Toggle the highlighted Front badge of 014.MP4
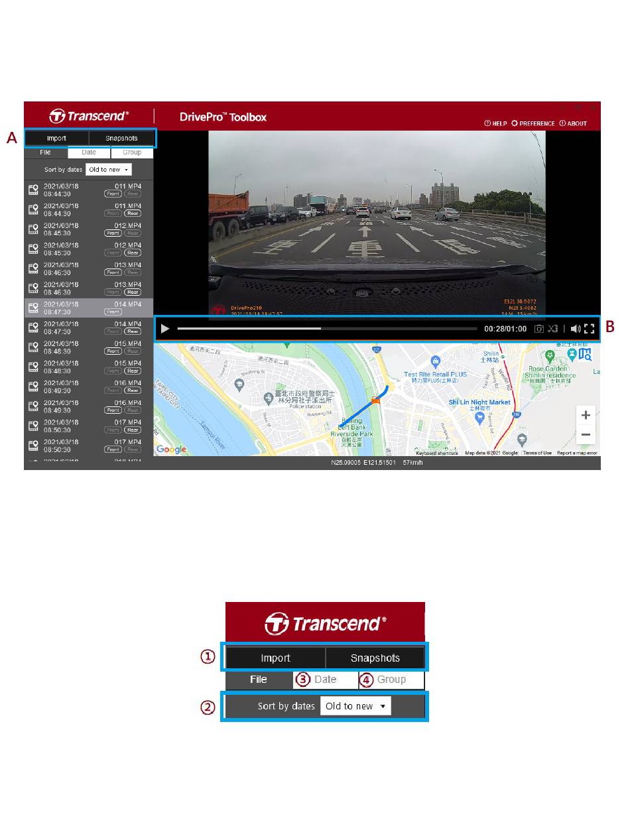The width and height of the screenshot is (630, 840). (x=113, y=312)
